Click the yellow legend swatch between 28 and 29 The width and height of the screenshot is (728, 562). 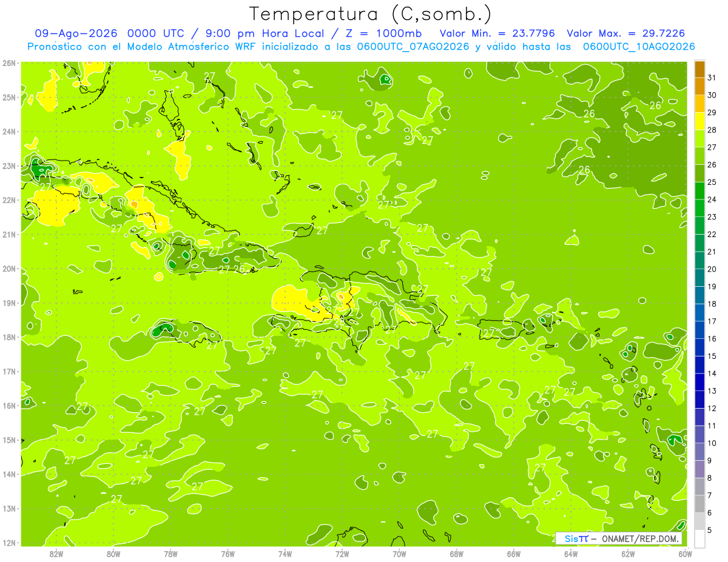(x=699, y=121)
